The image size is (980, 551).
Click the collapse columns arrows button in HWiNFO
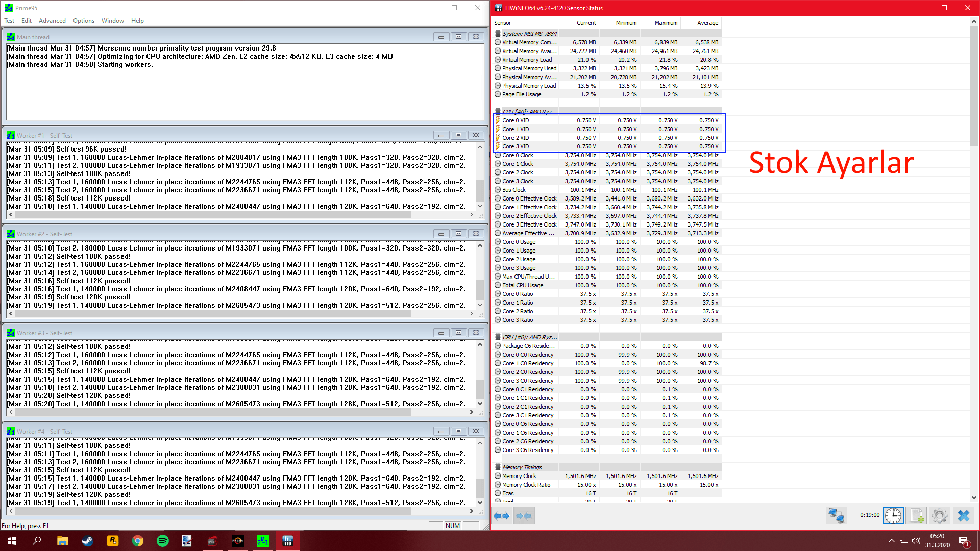[524, 516]
